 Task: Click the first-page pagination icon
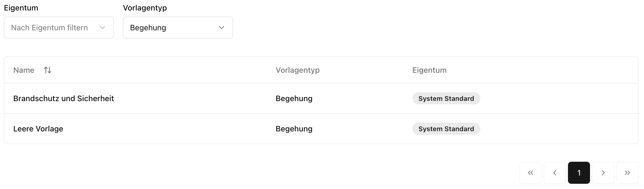coord(530,173)
